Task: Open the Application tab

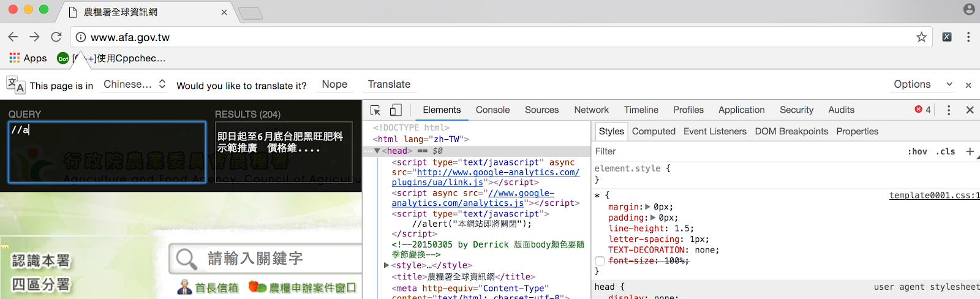Action: 742,110
